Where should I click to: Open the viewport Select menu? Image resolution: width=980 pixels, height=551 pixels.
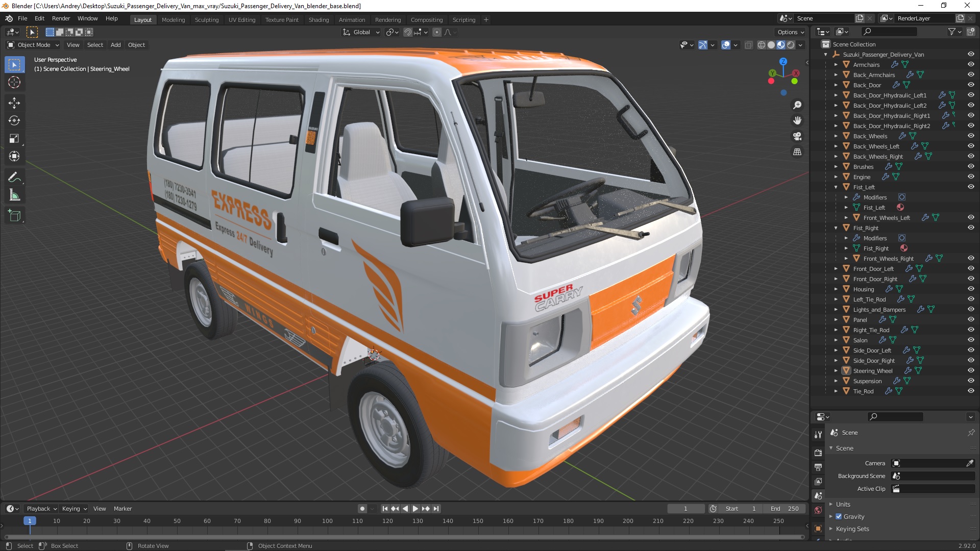tap(95, 45)
